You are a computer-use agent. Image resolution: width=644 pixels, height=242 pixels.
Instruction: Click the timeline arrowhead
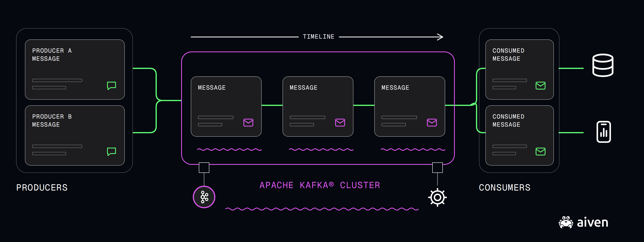440,37
